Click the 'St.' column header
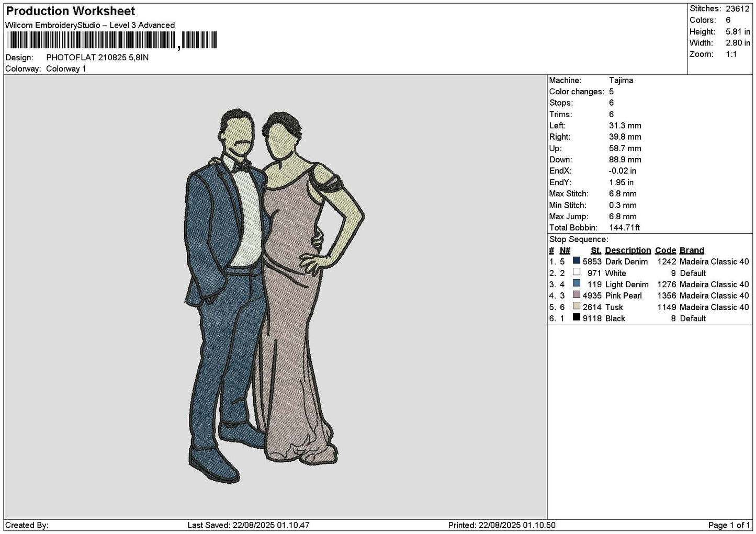The height and width of the screenshot is (534, 756). pos(596,251)
